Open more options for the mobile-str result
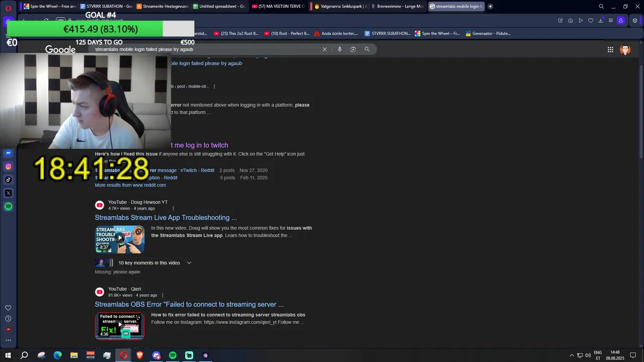Viewport: 644px width, 362px height. [x=214, y=86]
